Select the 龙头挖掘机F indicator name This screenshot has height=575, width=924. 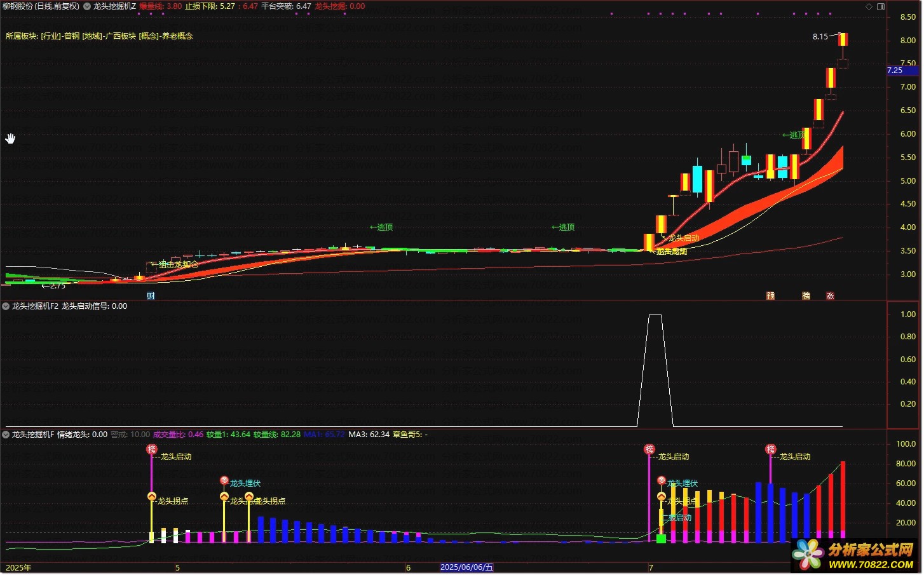pyautogui.click(x=32, y=435)
